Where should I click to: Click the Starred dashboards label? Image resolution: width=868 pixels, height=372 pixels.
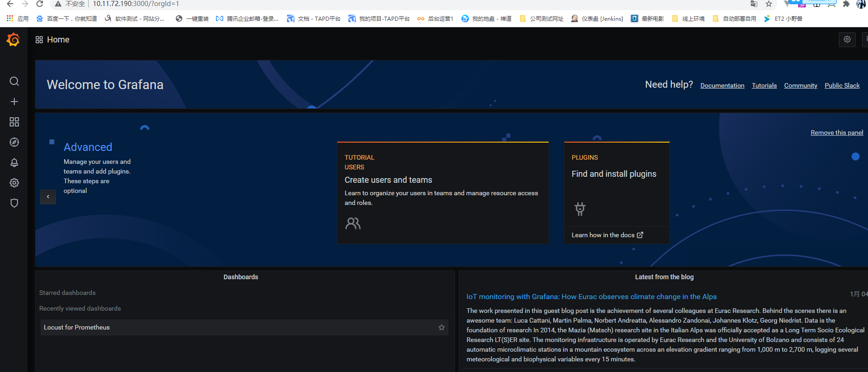tap(67, 293)
